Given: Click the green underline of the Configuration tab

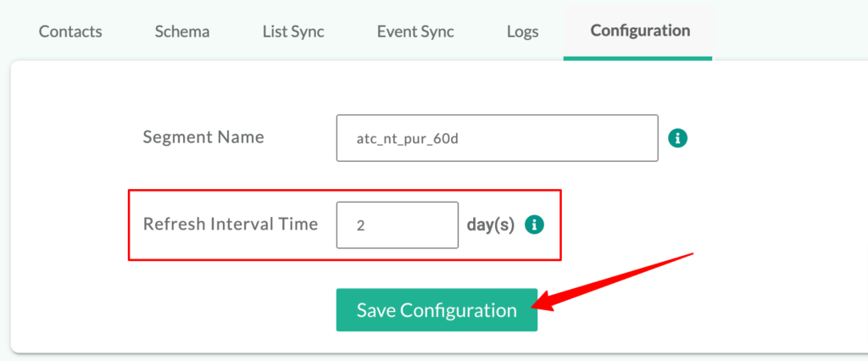Looking at the screenshot, I should pos(637,58).
